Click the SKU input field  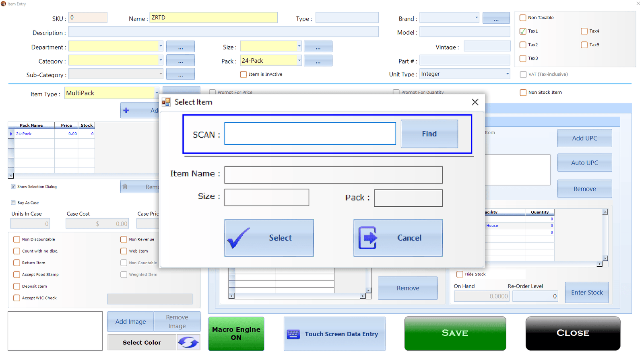(x=88, y=18)
